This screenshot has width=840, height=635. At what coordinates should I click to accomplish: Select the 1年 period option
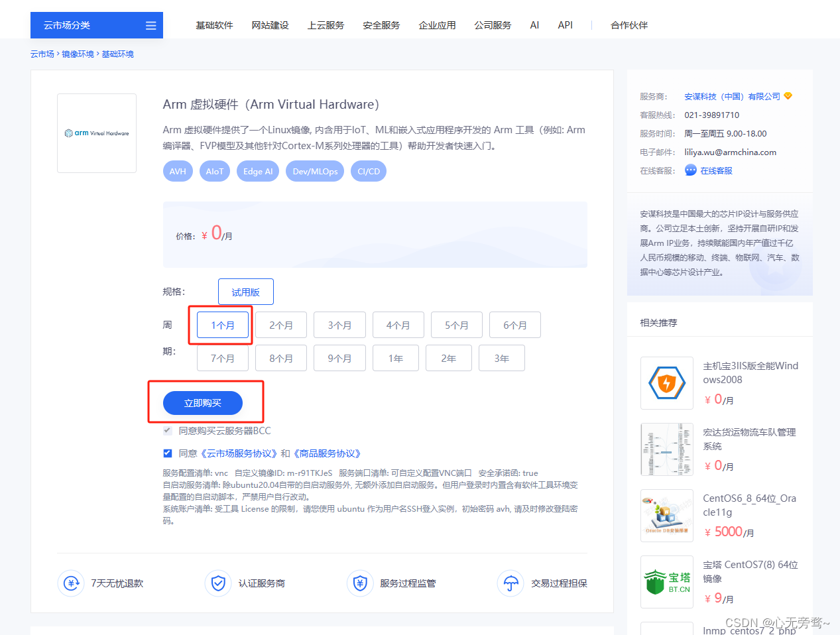[x=396, y=358]
